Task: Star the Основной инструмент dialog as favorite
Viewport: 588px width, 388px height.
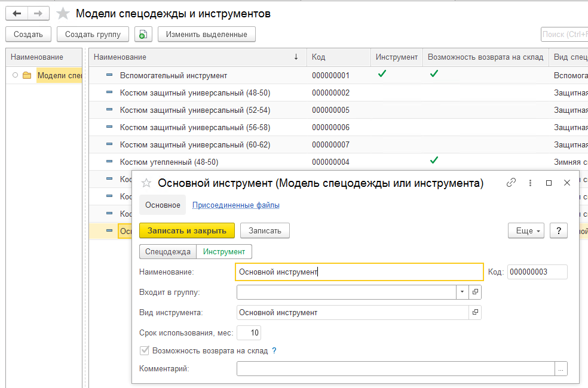Action: [146, 184]
